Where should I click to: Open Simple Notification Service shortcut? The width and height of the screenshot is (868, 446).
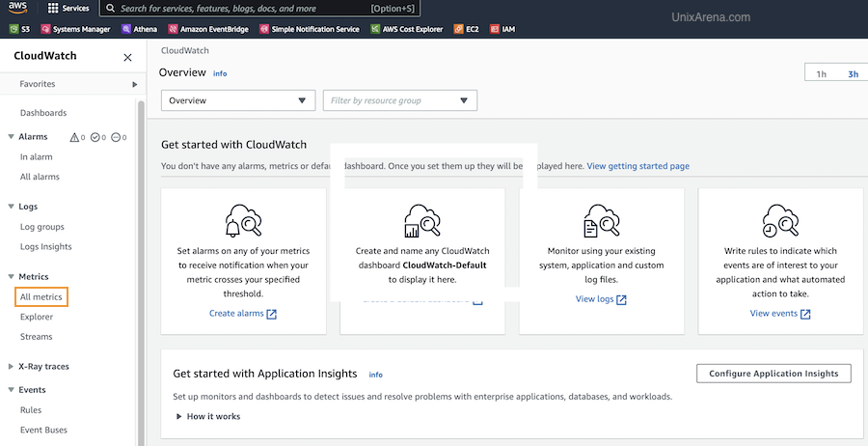tap(310, 29)
